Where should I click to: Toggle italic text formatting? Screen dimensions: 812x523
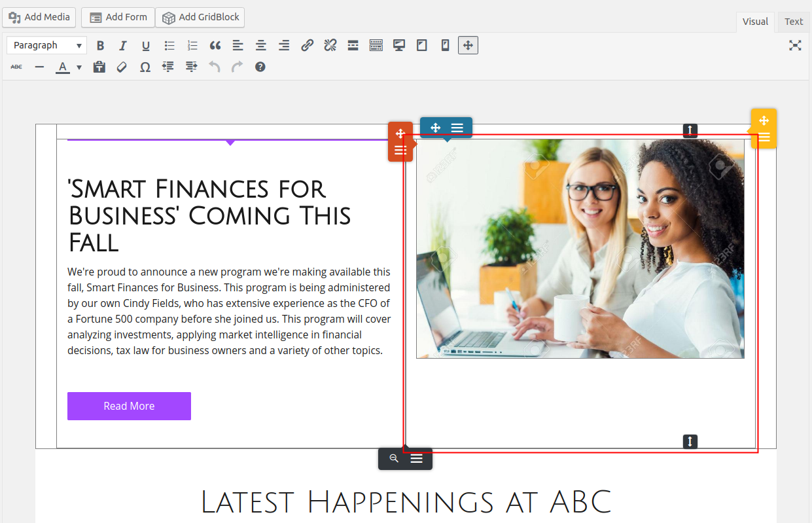click(122, 45)
